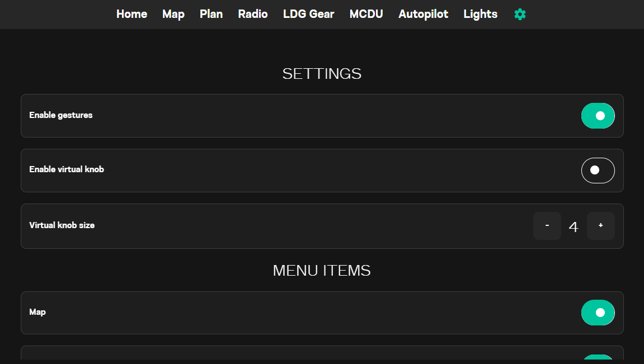644x364 pixels.
Task: Click the MENU ITEMS section heading
Action: tap(322, 271)
